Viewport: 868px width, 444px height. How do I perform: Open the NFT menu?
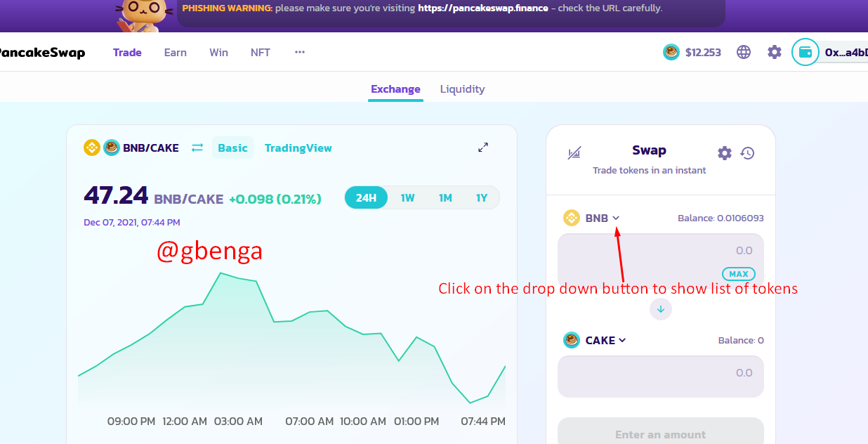click(x=261, y=53)
